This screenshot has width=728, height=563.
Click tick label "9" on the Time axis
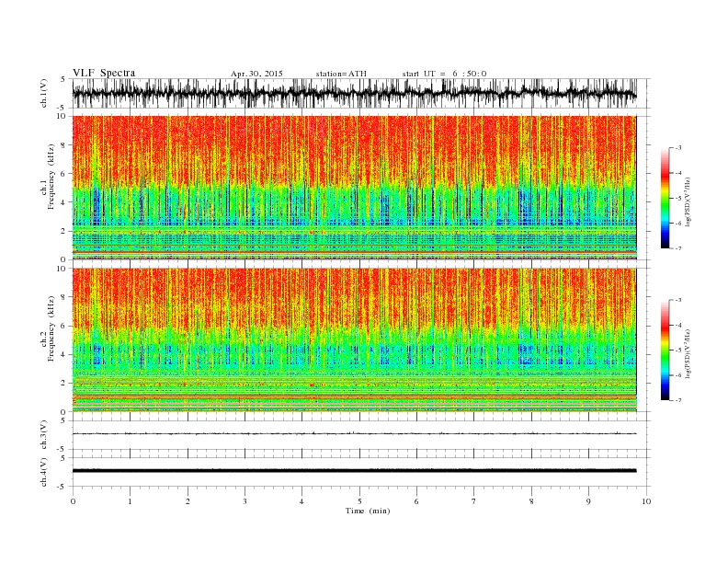tap(588, 501)
